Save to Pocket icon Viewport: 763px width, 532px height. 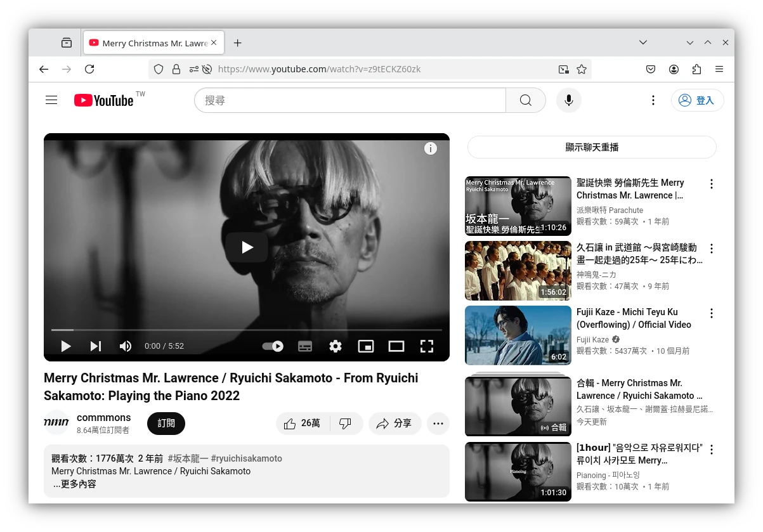(651, 69)
